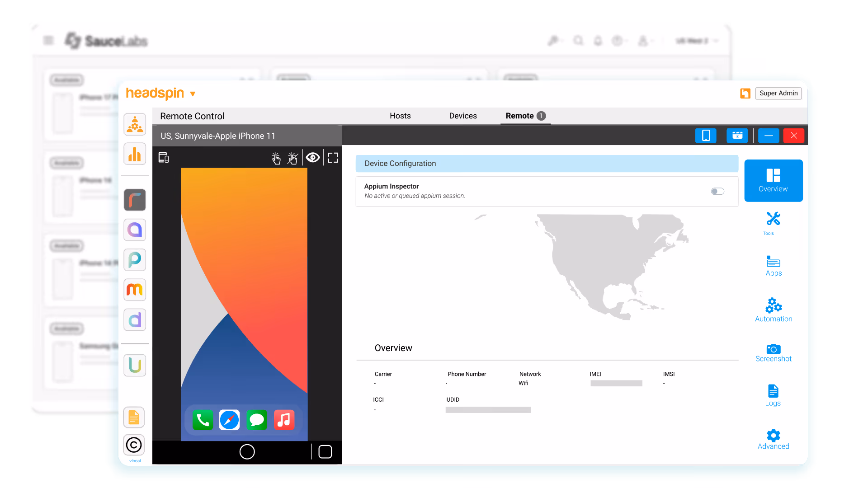Open the device switcher icon above the phone screen

[x=164, y=157]
